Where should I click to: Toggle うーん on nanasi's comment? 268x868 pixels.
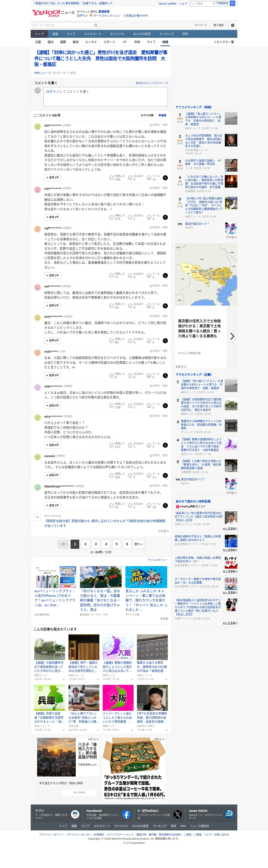click(x=154, y=476)
